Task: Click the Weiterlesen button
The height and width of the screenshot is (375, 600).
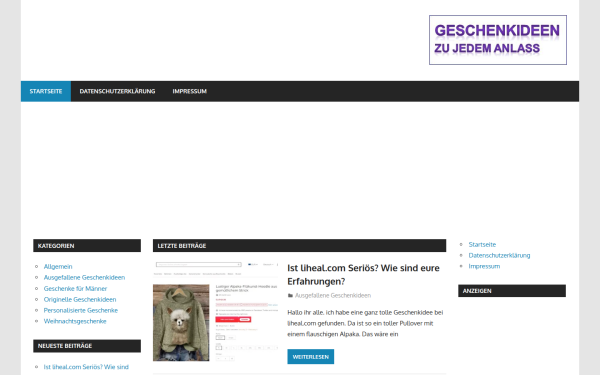Action: coord(311,357)
